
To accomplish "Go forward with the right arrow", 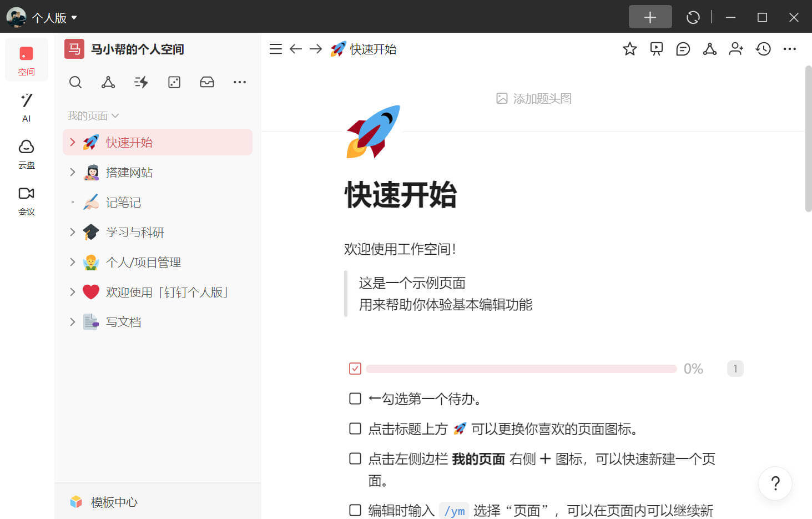I will pos(316,49).
